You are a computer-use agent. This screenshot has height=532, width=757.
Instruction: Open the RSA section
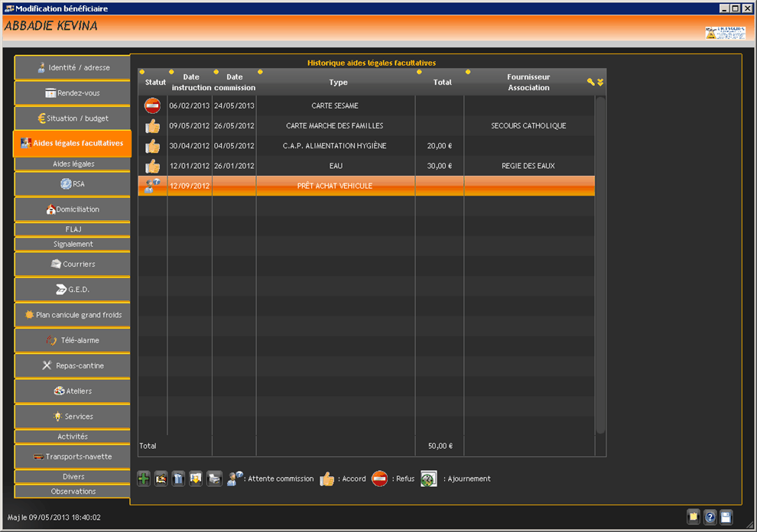(x=72, y=184)
